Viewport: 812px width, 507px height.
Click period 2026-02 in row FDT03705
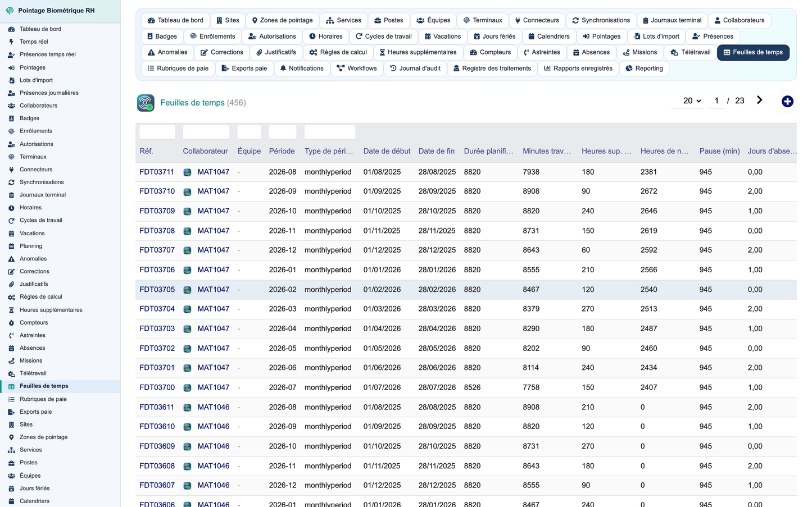(282, 290)
